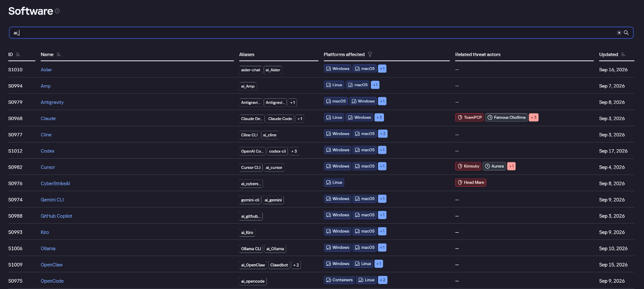Click the Cline CLI alias tag
Image resolution: width=644 pixels, height=289 pixels.
[250, 135]
